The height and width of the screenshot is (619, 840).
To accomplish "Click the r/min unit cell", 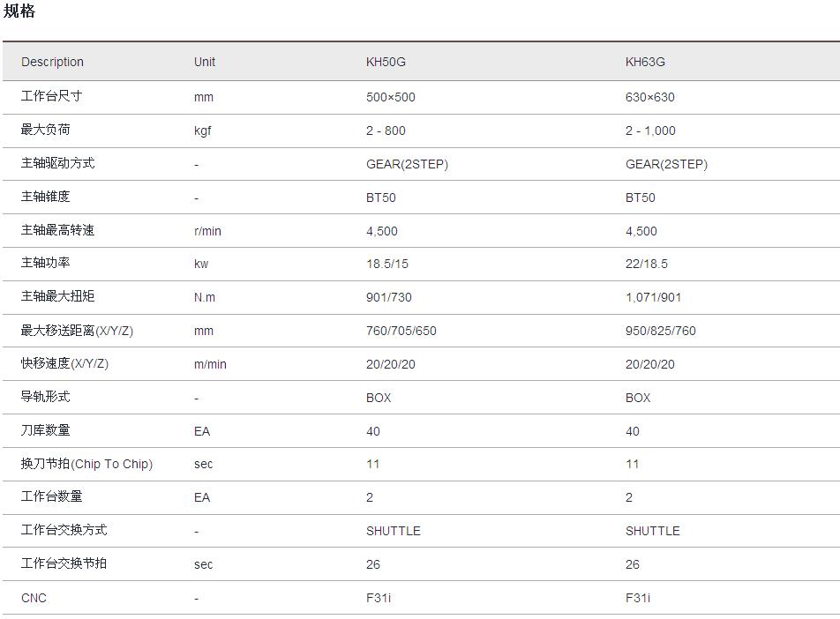I will 207,231.
